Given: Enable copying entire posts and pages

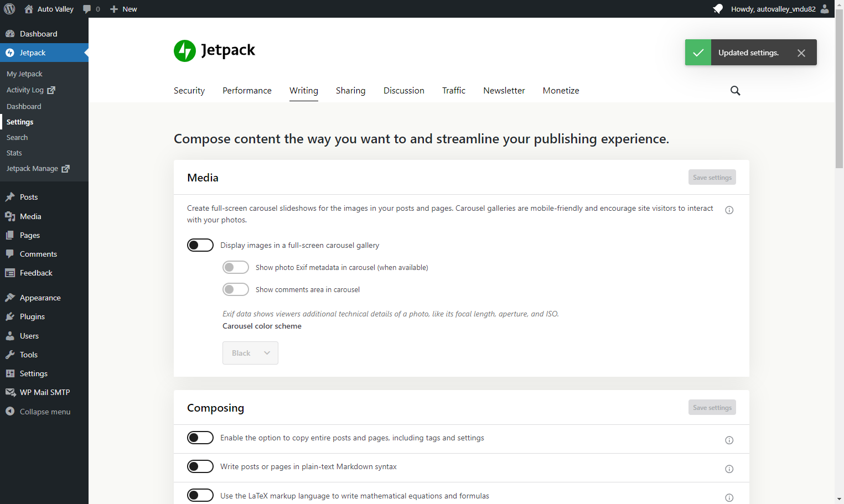Looking at the screenshot, I should 200,438.
